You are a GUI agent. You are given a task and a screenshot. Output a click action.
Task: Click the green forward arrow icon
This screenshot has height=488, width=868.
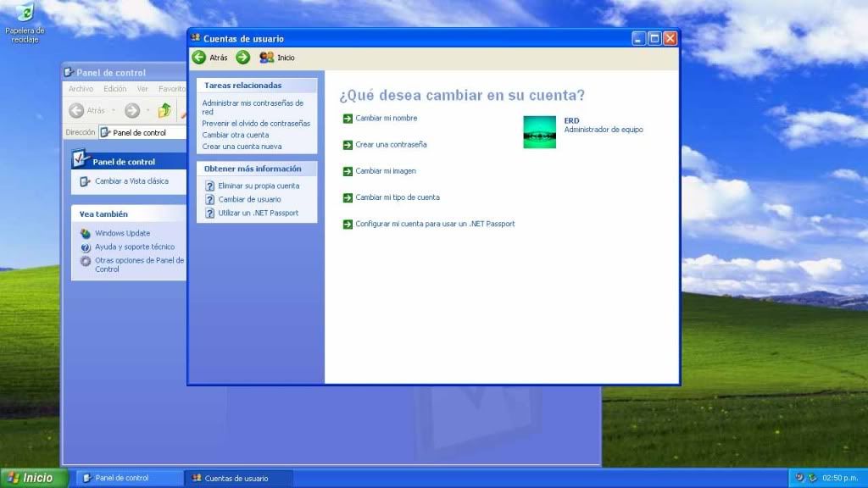tap(243, 58)
